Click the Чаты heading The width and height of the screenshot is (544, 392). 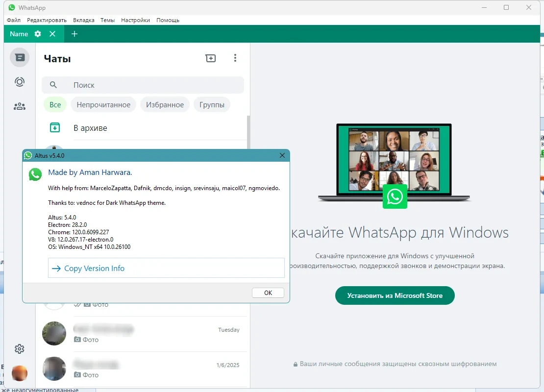pos(57,59)
